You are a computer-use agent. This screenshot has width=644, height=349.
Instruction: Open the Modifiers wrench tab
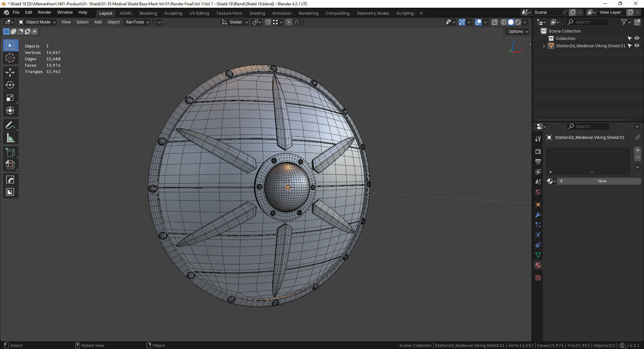tap(538, 215)
